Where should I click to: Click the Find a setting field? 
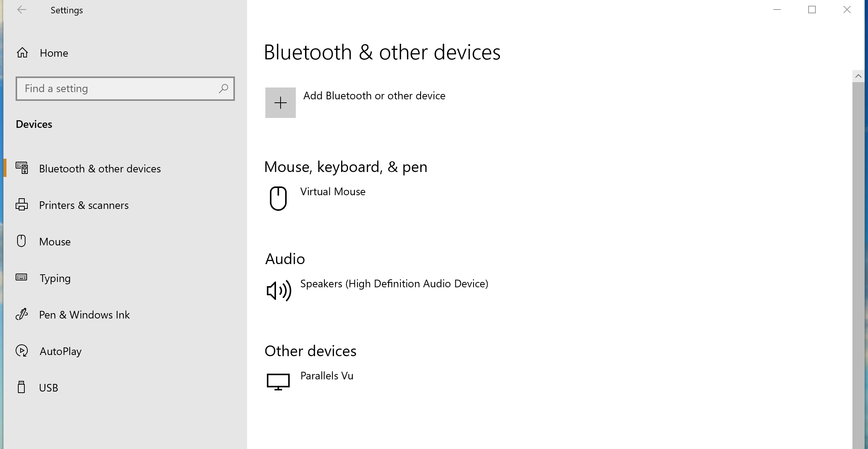pos(118,89)
